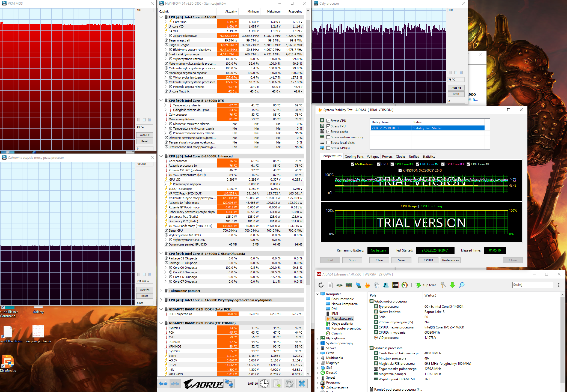Image resolution: width=567 pixels, height=392 pixels.
Task: Click the AIDA64 refresh icon
Action: (x=321, y=285)
